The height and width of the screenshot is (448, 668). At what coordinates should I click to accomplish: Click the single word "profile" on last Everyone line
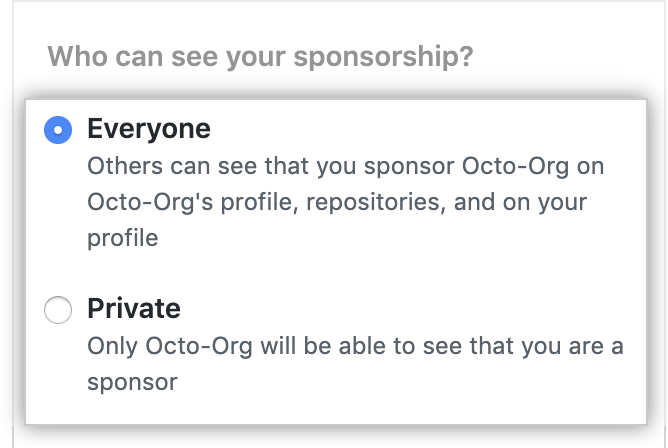point(123,239)
